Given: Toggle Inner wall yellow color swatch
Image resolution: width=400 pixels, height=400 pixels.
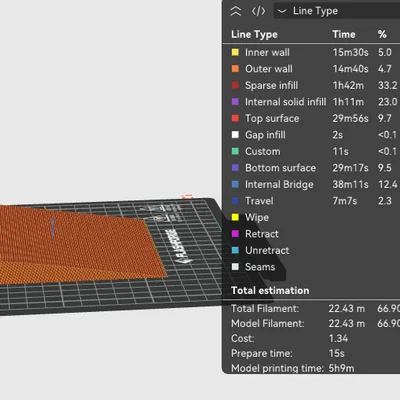Looking at the screenshot, I should tap(235, 52).
